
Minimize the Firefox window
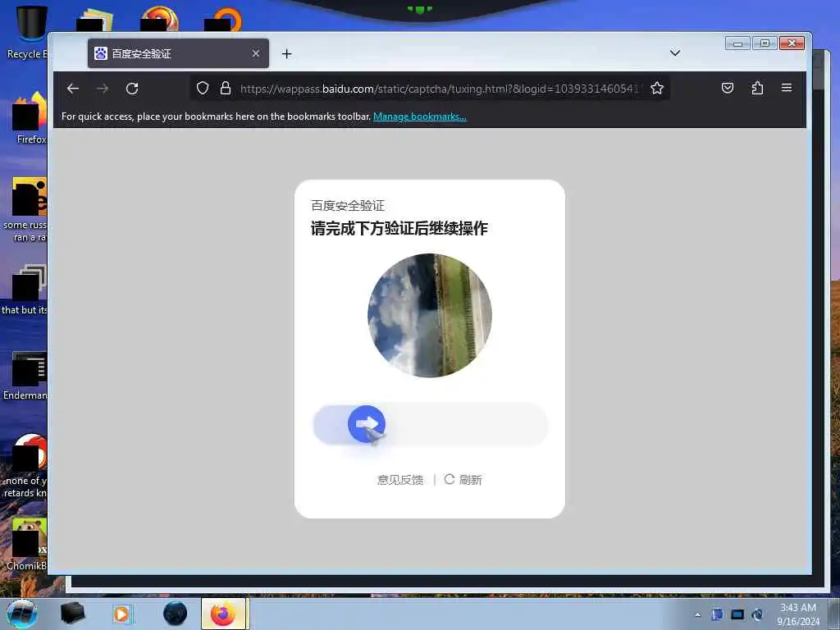click(737, 43)
